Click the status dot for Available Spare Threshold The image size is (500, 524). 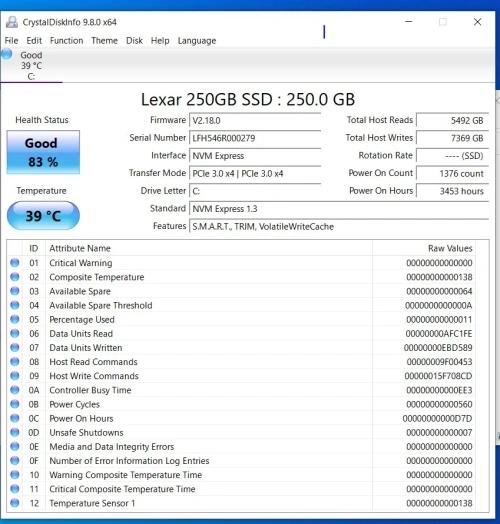coord(15,305)
